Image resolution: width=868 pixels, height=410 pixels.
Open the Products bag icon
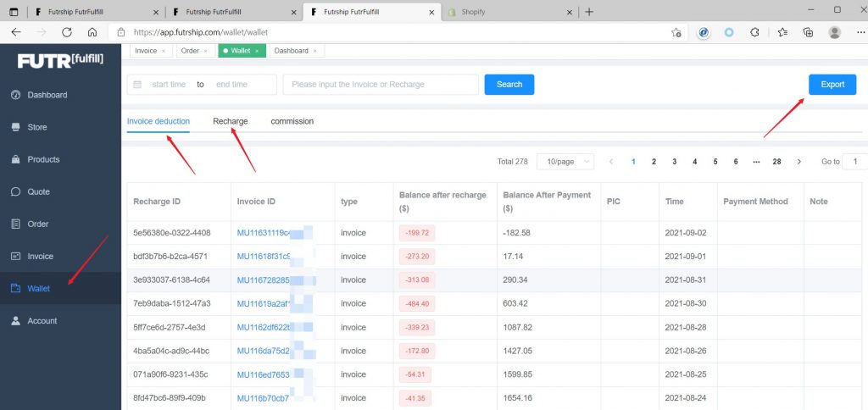[15, 159]
